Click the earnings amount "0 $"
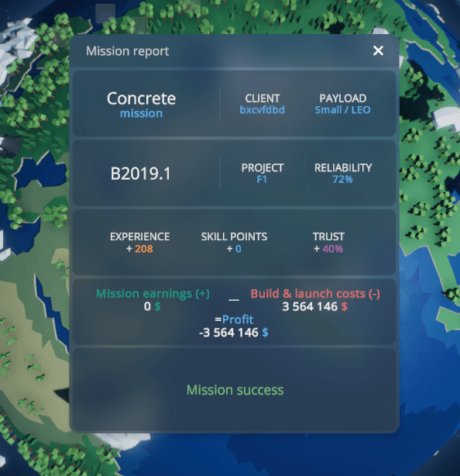 153,306
